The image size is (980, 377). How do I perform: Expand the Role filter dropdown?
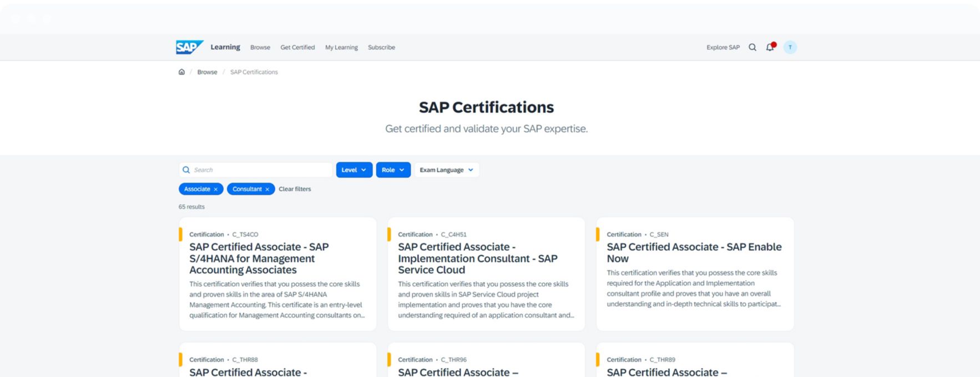(x=393, y=170)
